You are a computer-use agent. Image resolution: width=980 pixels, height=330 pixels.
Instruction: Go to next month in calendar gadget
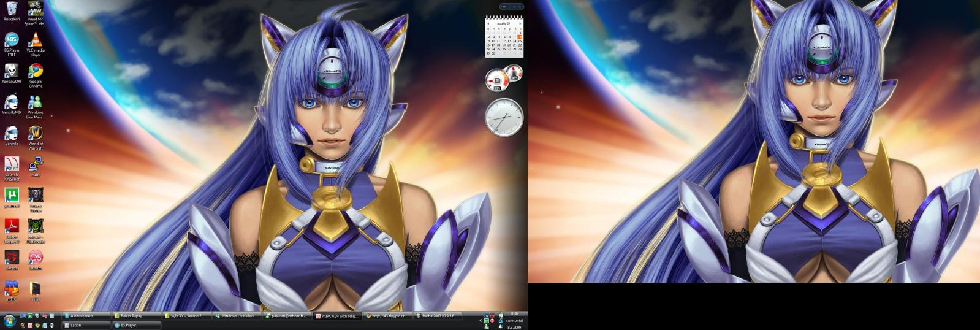coord(519,23)
